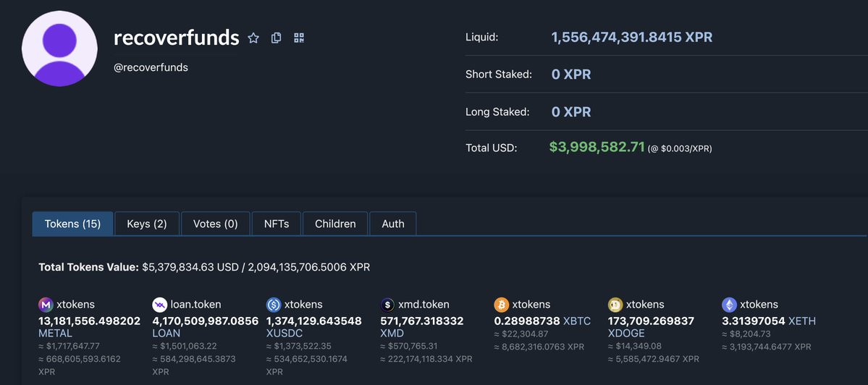Open the Auth tab

point(393,224)
